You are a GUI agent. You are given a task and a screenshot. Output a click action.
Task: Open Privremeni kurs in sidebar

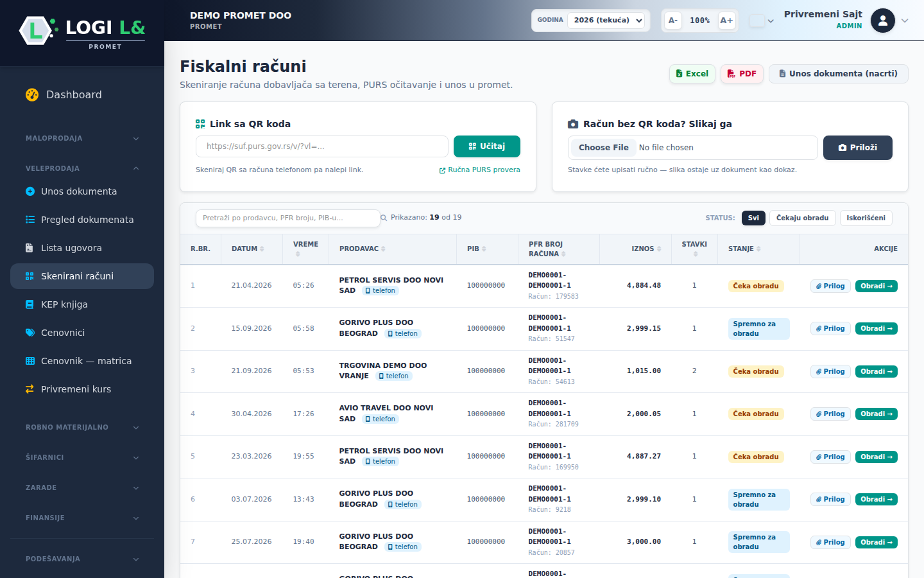82,389
